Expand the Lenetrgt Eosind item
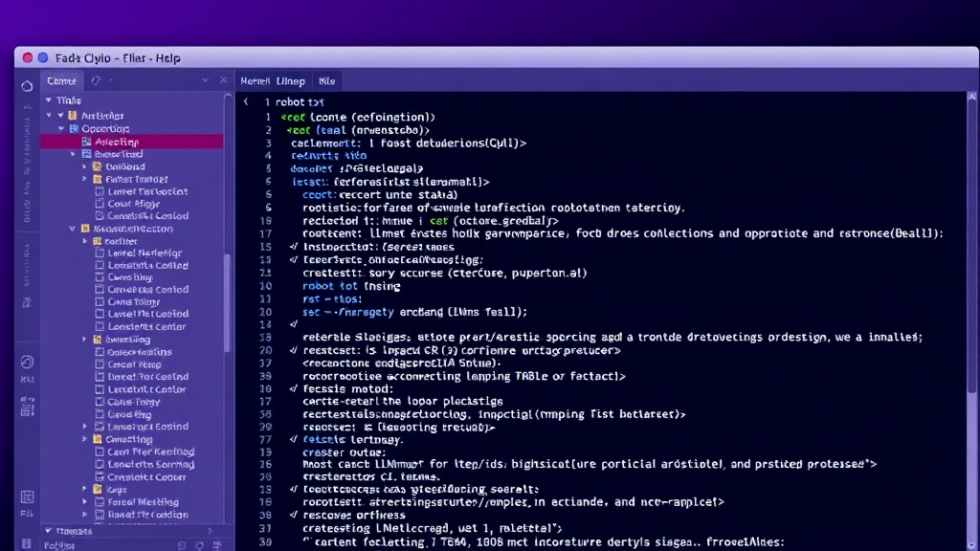The image size is (980, 551). [x=85, y=427]
